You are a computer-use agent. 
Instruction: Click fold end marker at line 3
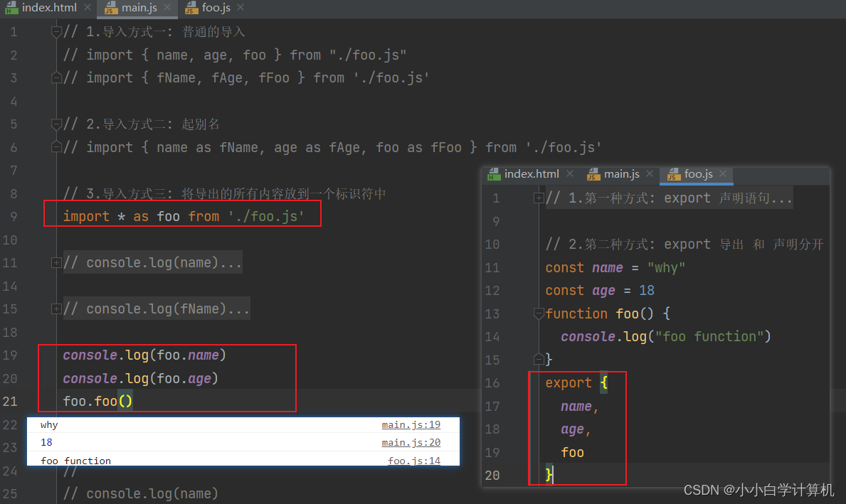56,77
